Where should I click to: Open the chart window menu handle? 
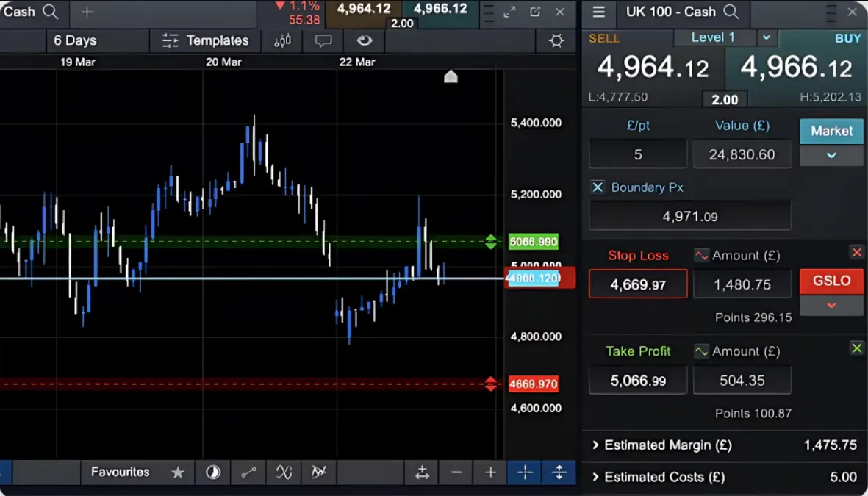click(x=488, y=12)
